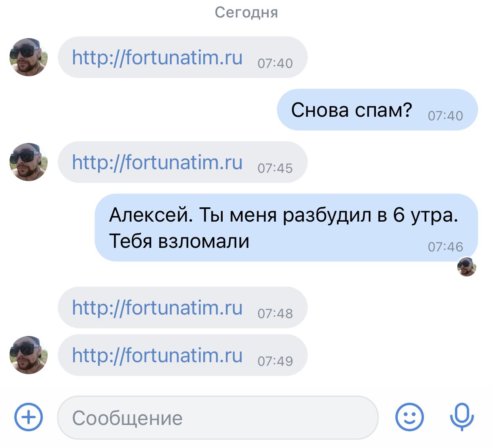Image resolution: width=493 pixels, height=448 pixels.
Task: Click the 07:45 timestamp in link bubble
Action: pos(275,168)
